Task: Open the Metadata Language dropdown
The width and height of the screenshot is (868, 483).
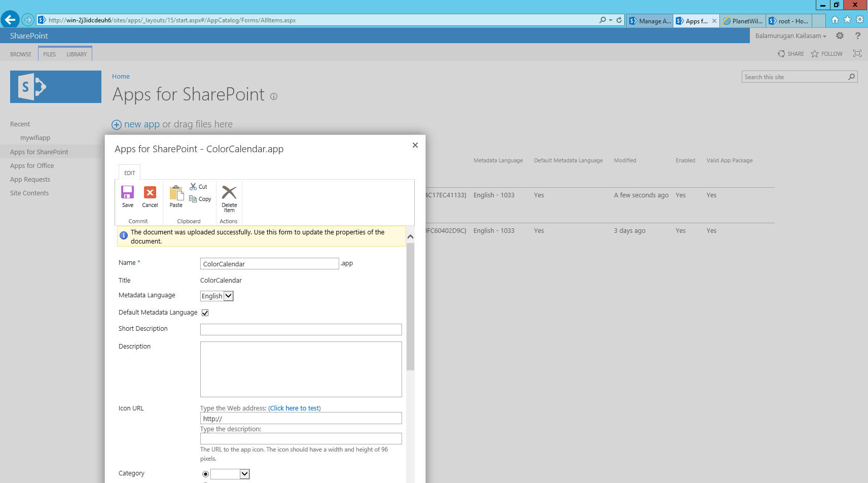Action: click(217, 296)
